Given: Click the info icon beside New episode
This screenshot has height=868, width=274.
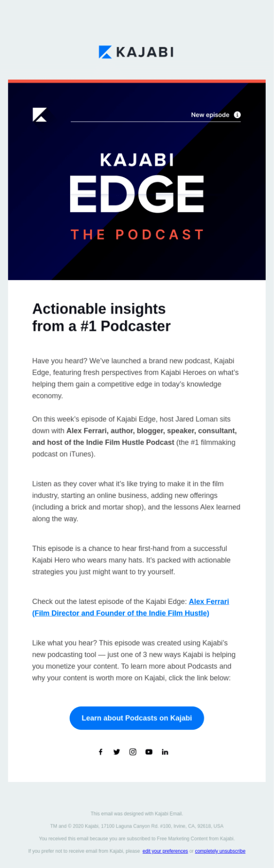Looking at the screenshot, I should [237, 115].
